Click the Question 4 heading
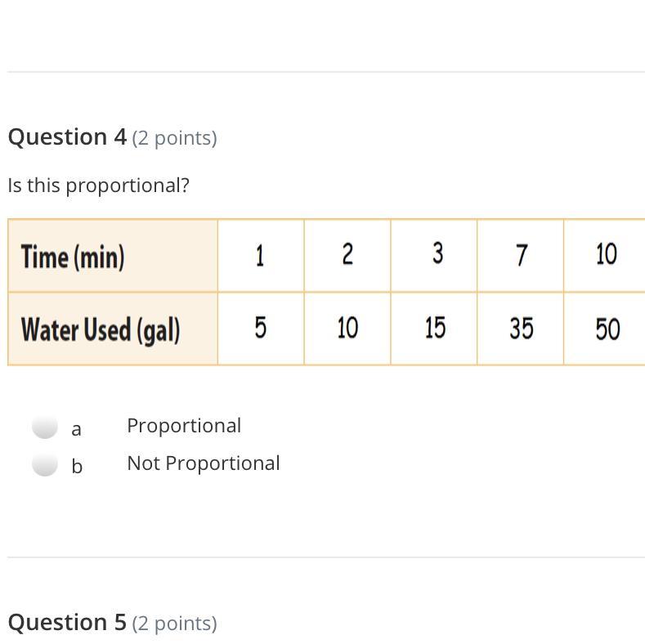Viewport: 645px width, 644px height. pos(67,137)
